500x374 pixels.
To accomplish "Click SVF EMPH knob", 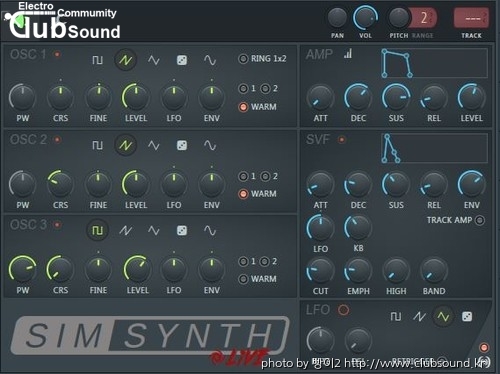I will [x=358, y=271].
